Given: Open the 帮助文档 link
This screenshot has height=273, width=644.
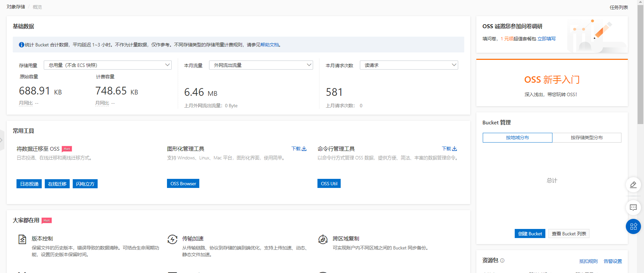Looking at the screenshot, I should 270,45.
